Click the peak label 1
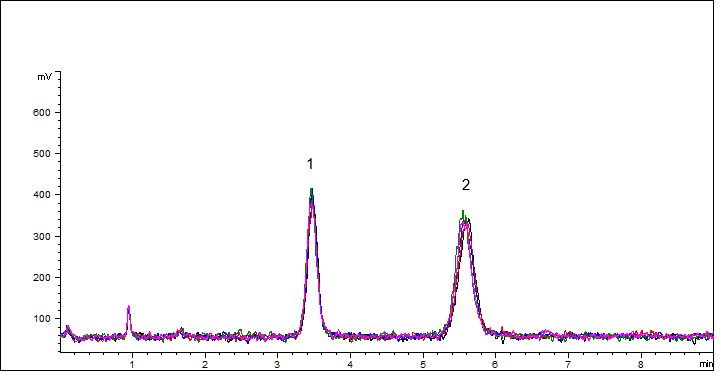Viewport: 721px width, 378px height. point(310,164)
